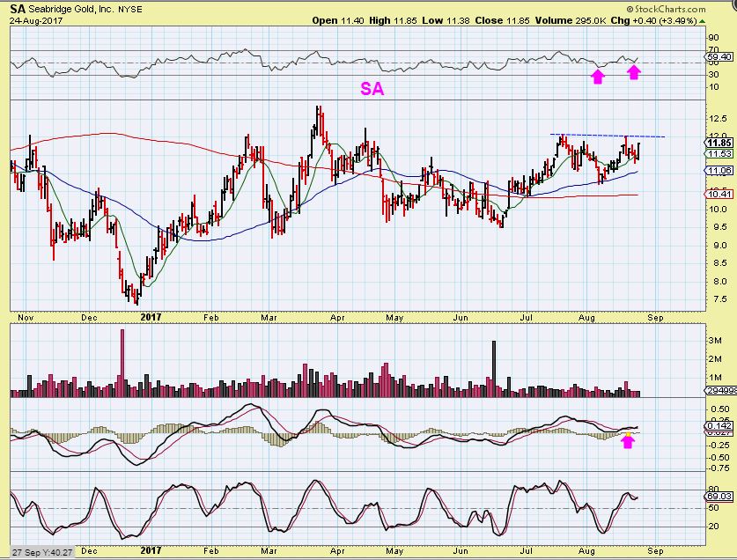The height and width of the screenshot is (560, 737).
Task: Click the stochastic value tag 69.03
Action: click(x=719, y=496)
